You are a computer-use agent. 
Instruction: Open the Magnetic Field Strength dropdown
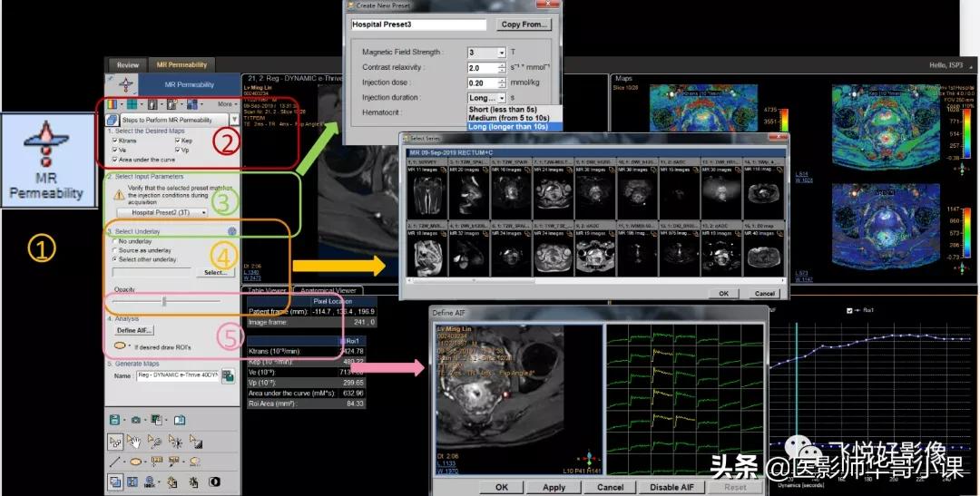point(487,53)
